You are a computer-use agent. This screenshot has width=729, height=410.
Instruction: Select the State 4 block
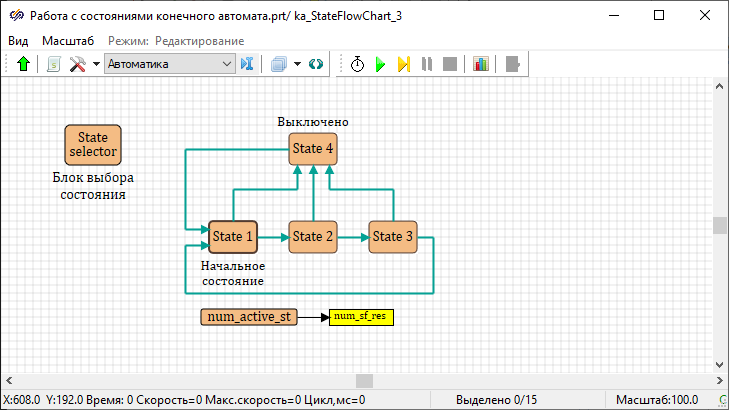click(313, 149)
